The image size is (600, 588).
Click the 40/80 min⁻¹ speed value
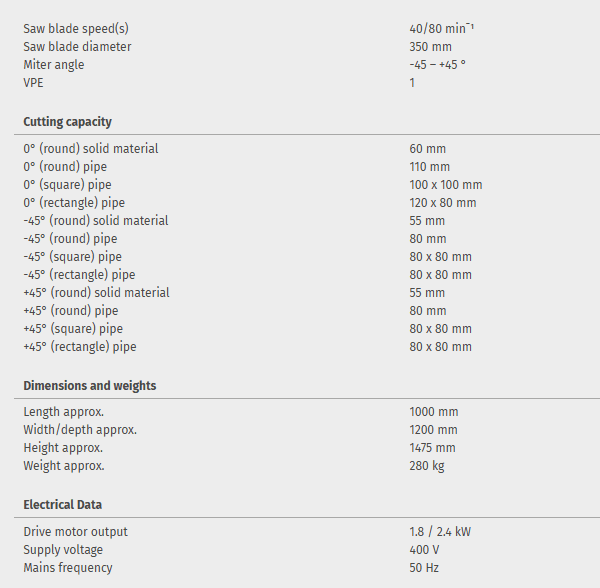(x=441, y=29)
